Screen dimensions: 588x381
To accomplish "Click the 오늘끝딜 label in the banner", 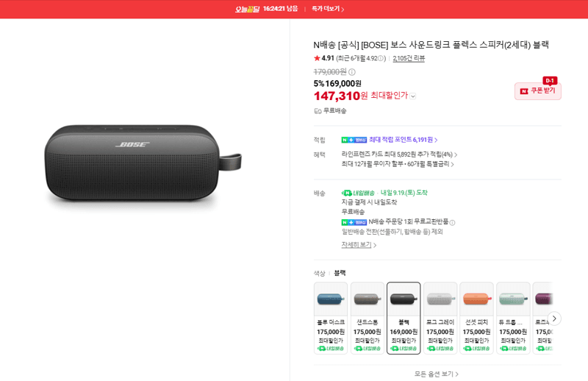I will point(247,9).
